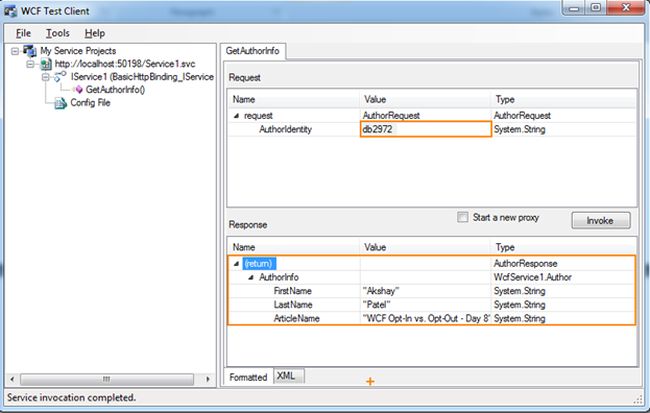This screenshot has height=413, width=650.
Task: Maximize the WCF Test Client window
Action: (x=596, y=8)
